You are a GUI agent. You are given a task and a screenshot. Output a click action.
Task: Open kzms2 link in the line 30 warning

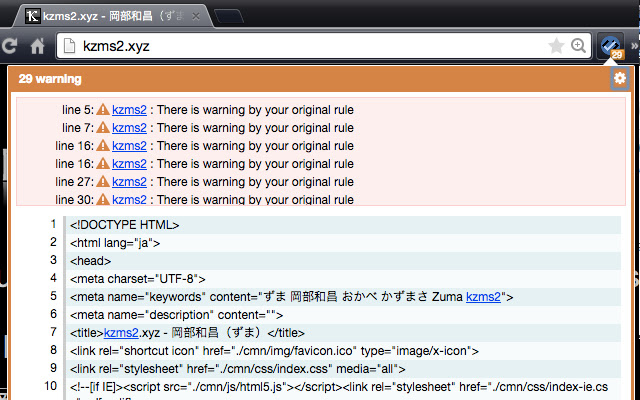click(x=129, y=200)
